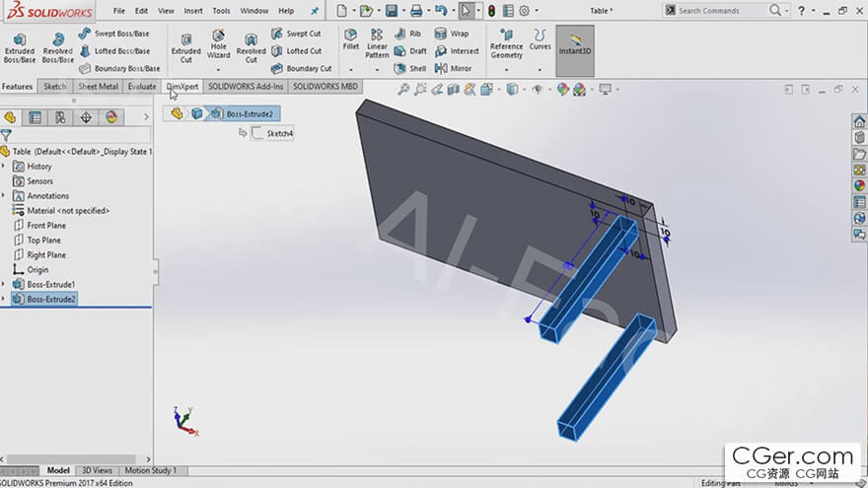Choose Lofted Boss/Base command

point(114,51)
